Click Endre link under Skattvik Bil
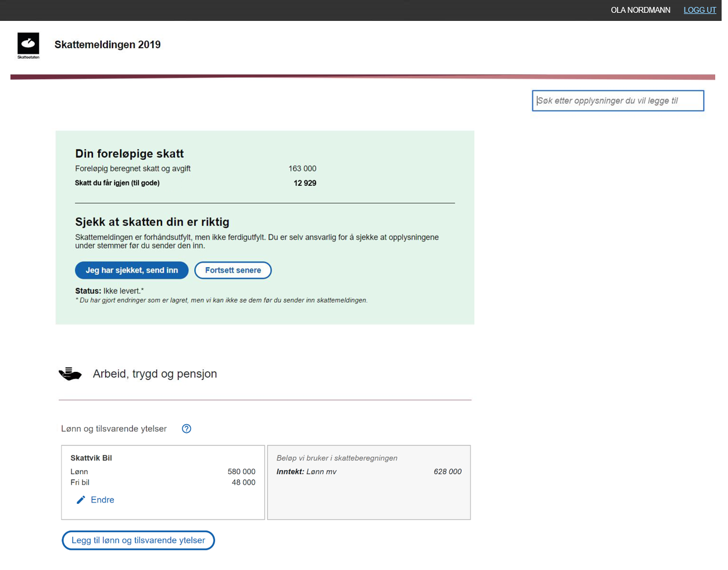The width and height of the screenshot is (728, 570). [102, 500]
